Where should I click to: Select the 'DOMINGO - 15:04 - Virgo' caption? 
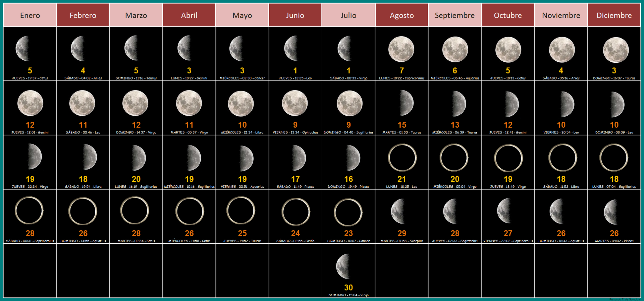[348, 295]
